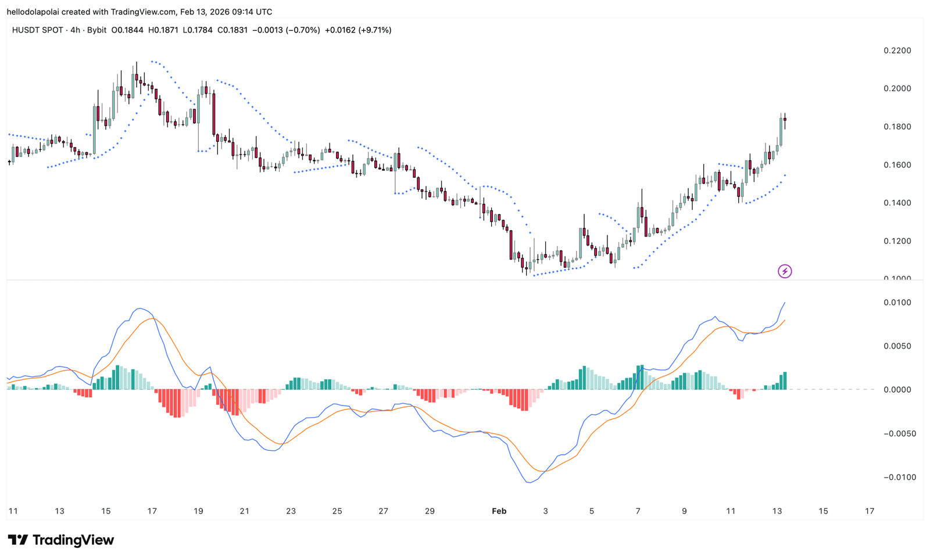Select date 29 on the time axis

click(x=430, y=511)
